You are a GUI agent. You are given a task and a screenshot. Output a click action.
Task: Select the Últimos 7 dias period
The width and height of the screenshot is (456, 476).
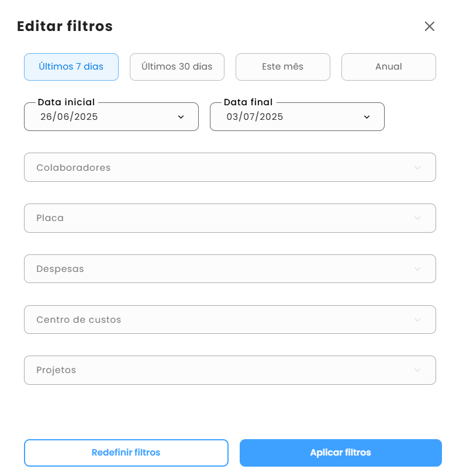71,67
